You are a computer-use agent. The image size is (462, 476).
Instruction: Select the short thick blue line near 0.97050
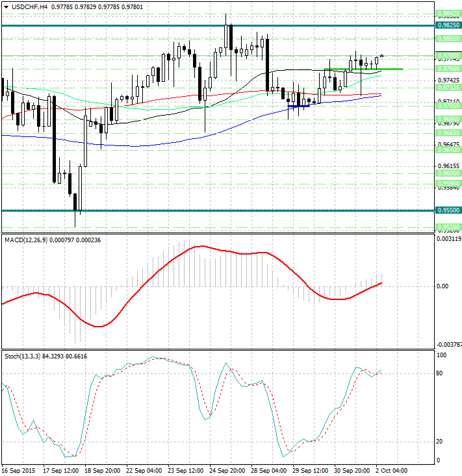(x=299, y=106)
